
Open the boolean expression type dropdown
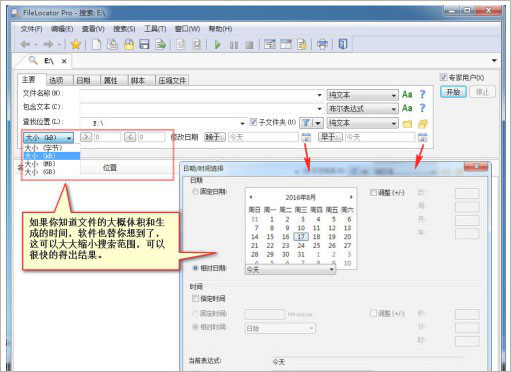point(362,109)
